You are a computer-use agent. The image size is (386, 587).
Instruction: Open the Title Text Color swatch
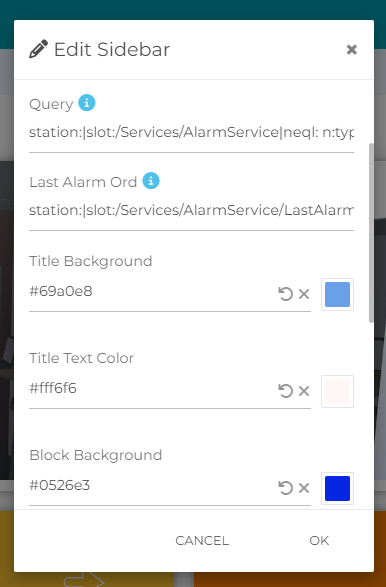click(x=337, y=391)
